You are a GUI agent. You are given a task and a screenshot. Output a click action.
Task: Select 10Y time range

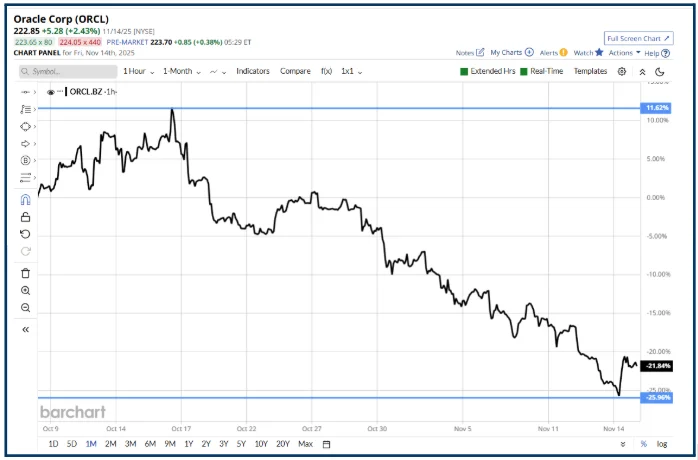pos(261,444)
